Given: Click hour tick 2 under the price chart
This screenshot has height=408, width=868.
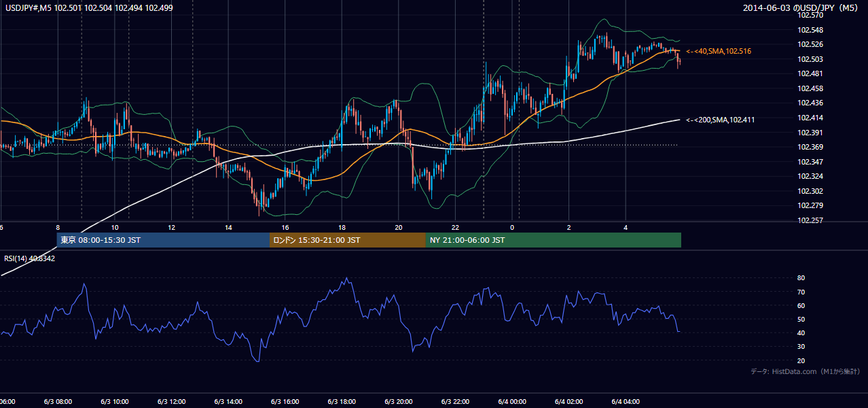Looking at the screenshot, I should (x=569, y=227).
